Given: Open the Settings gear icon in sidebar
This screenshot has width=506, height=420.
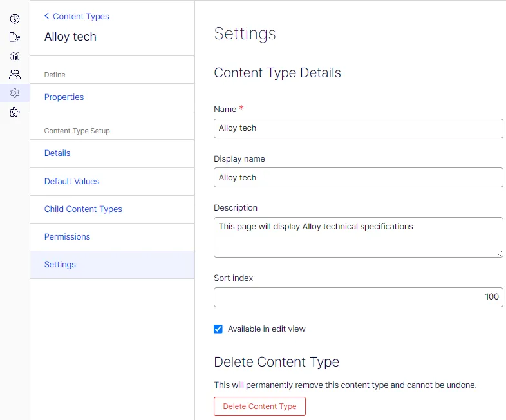Looking at the screenshot, I should pyautogui.click(x=15, y=93).
